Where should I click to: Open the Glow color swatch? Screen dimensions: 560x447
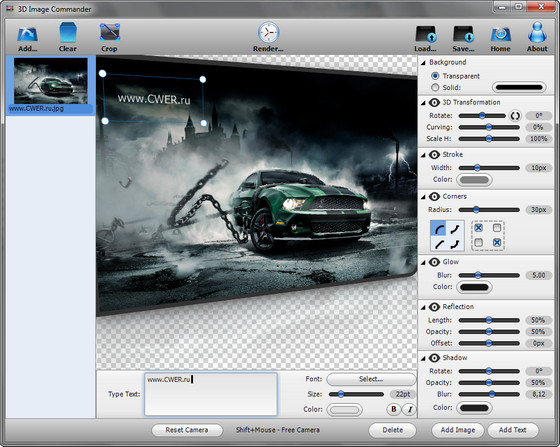tap(474, 287)
